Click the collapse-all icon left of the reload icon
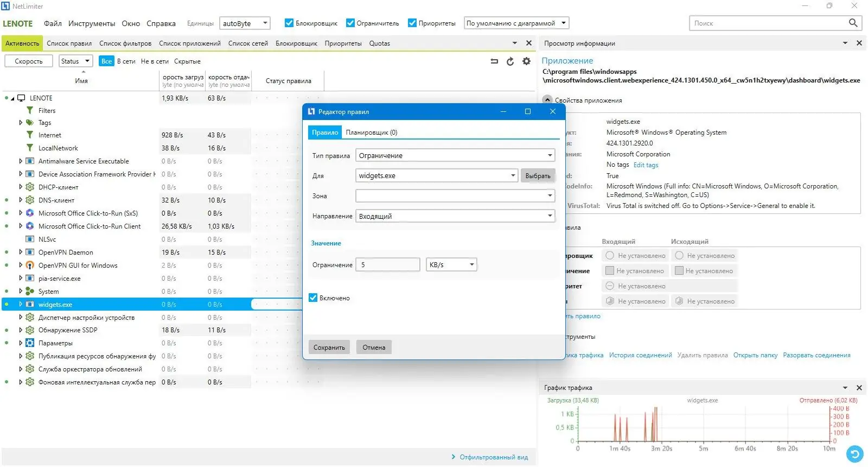Screen dimensions: 868x467 click(x=494, y=61)
